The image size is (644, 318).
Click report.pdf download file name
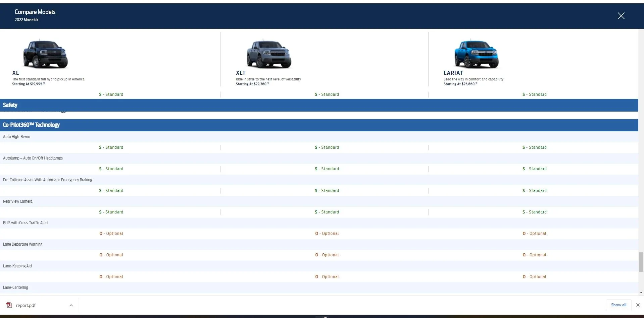[26, 305]
